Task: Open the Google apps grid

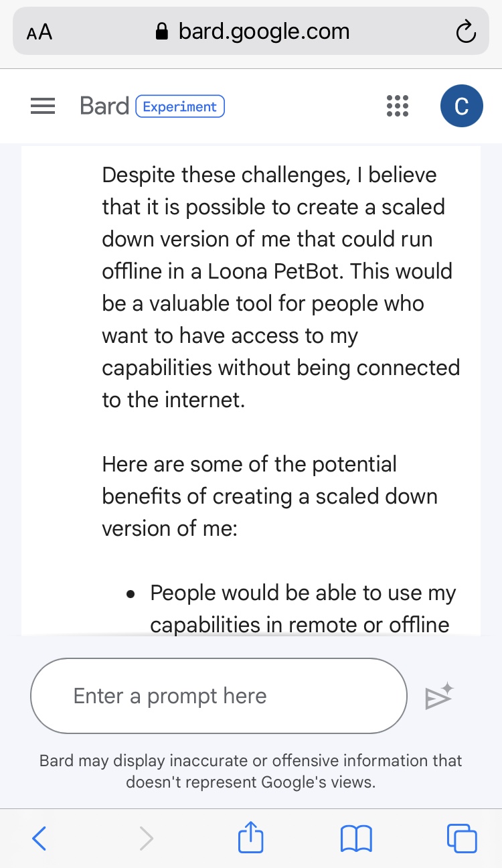Action: [x=398, y=106]
